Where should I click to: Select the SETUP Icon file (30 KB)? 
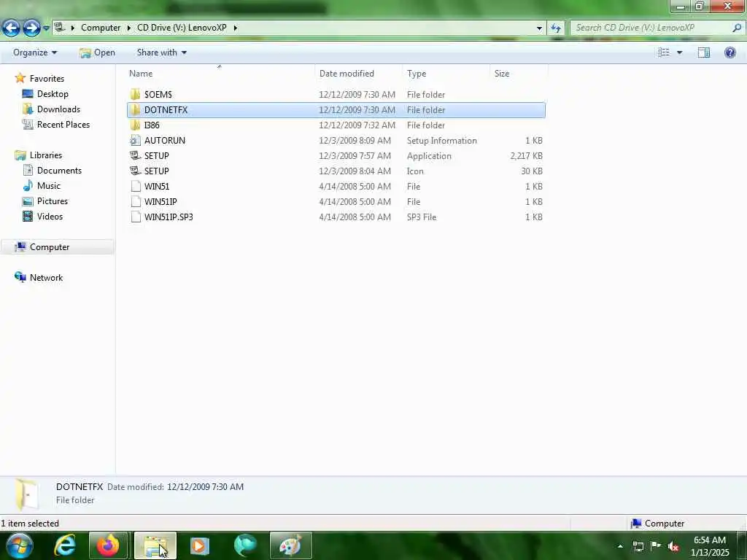click(135, 171)
